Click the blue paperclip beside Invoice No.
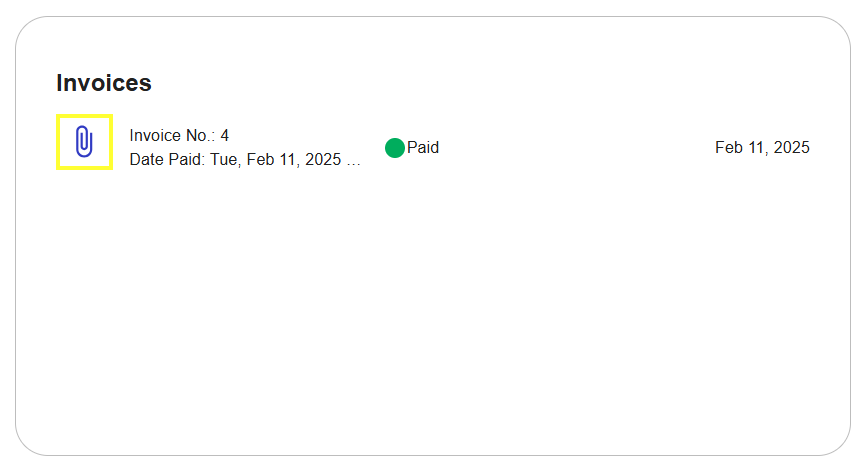Viewport: 863px width, 472px height. click(84, 141)
